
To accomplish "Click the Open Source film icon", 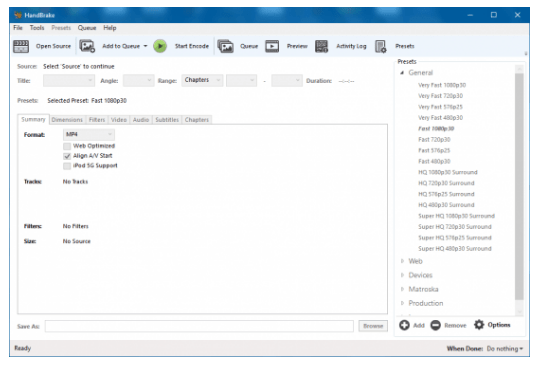I will pyautogui.click(x=21, y=46).
